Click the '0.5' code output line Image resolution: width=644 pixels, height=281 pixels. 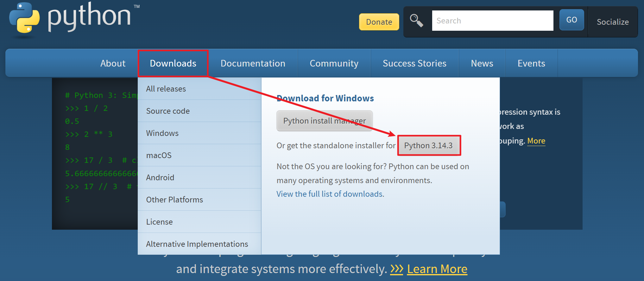72,121
